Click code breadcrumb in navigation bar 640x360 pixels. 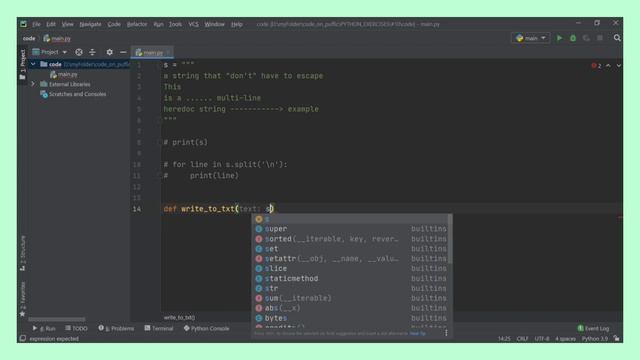click(x=29, y=38)
